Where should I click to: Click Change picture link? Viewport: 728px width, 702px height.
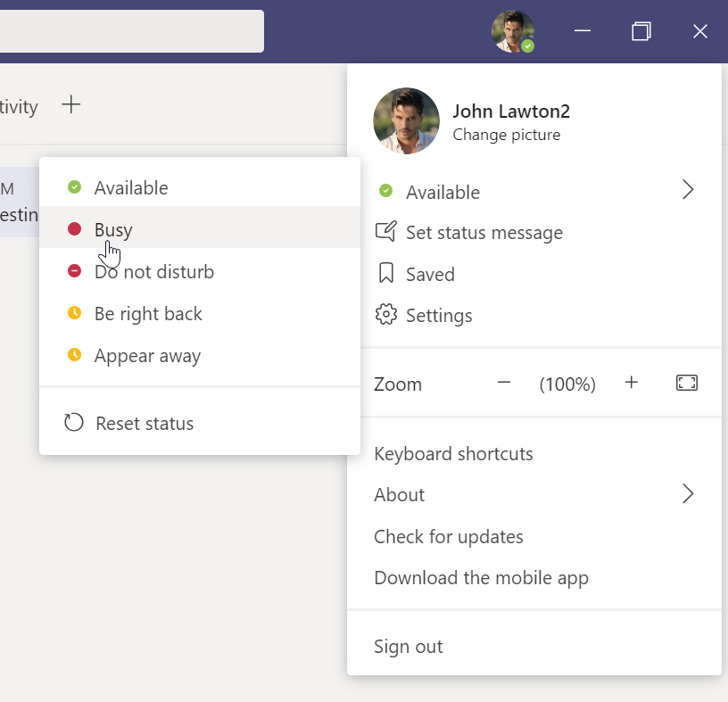coord(506,136)
